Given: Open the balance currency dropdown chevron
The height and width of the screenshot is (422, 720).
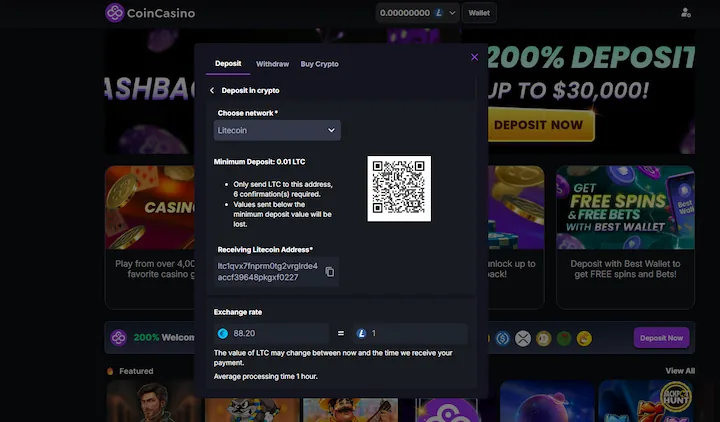Looking at the screenshot, I should [454, 13].
